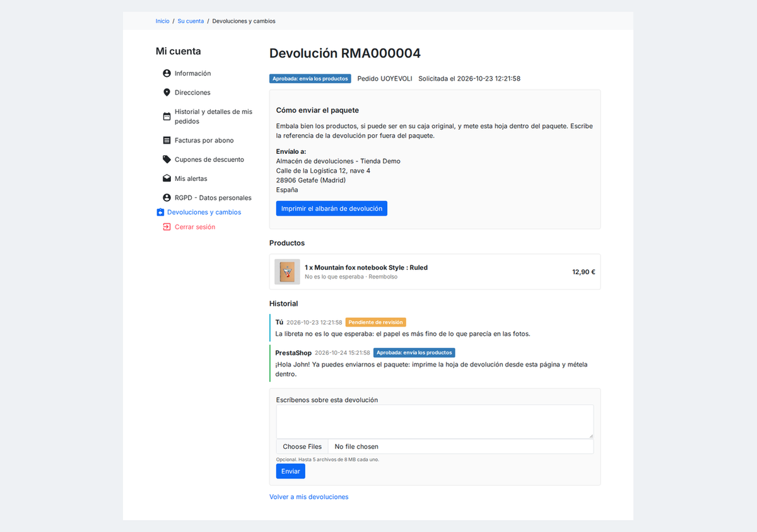Click the calendar icon beside Historial de pedidos
The height and width of the screenshot is (532, 757).
pos(167,117)
